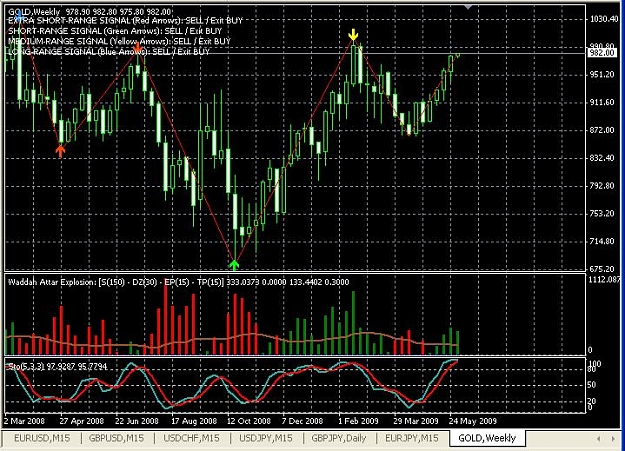Click the 24 May 2009 date label
625x451 pixels.
473,421
